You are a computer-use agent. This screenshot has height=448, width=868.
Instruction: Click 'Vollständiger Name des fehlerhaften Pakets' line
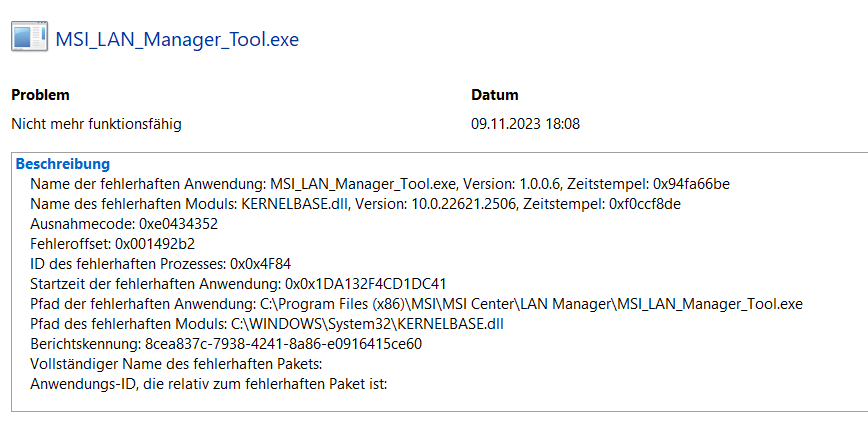176,363
